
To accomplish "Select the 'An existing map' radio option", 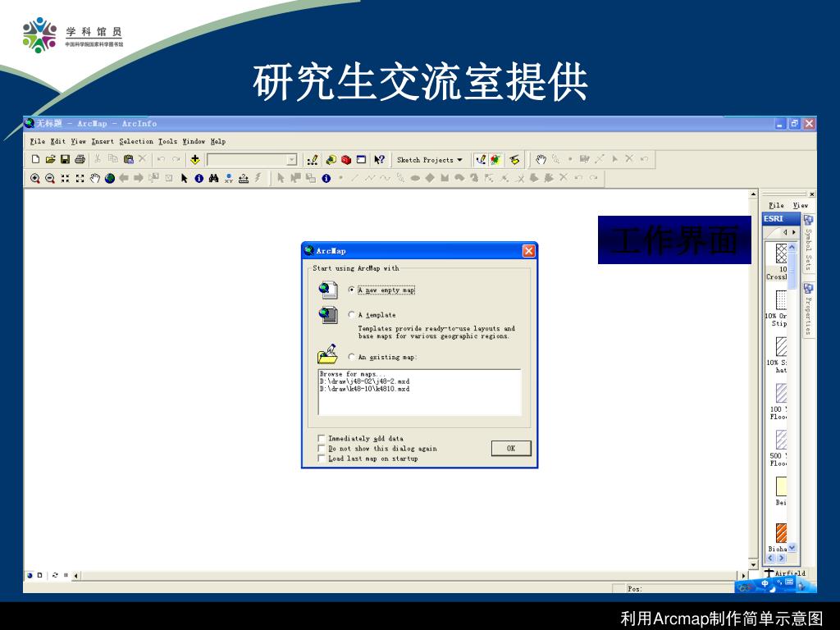I will point(351,357).
